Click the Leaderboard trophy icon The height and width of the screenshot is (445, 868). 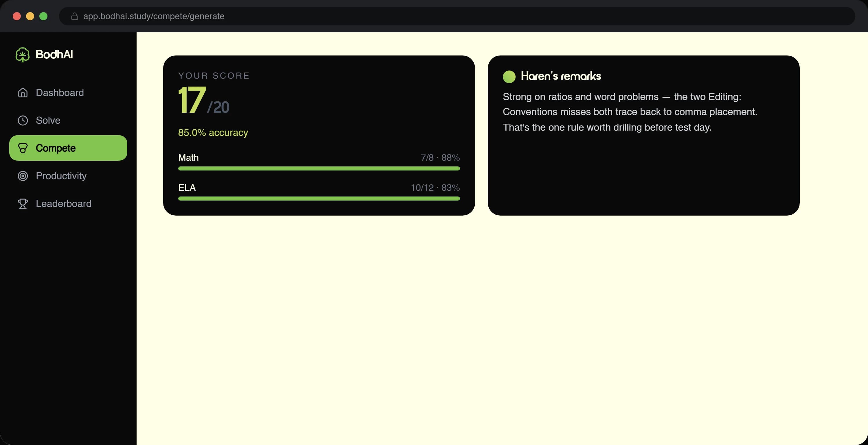(x=23, y=204)
